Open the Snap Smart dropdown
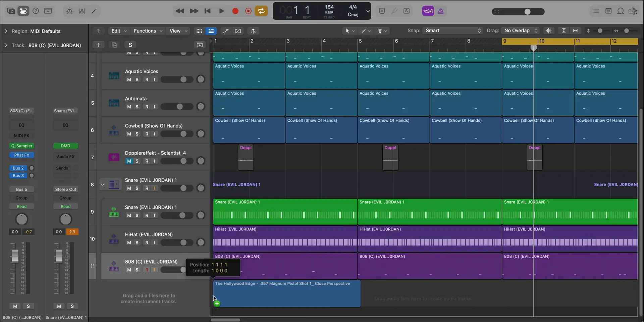 (x=452, y=31)
